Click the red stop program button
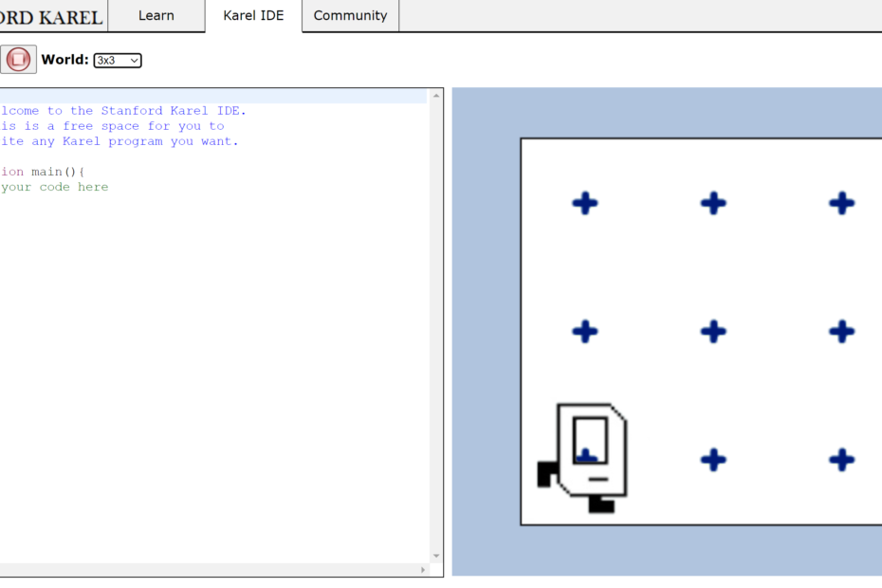This screenshot has height=588, width=882. pos(18,59)
